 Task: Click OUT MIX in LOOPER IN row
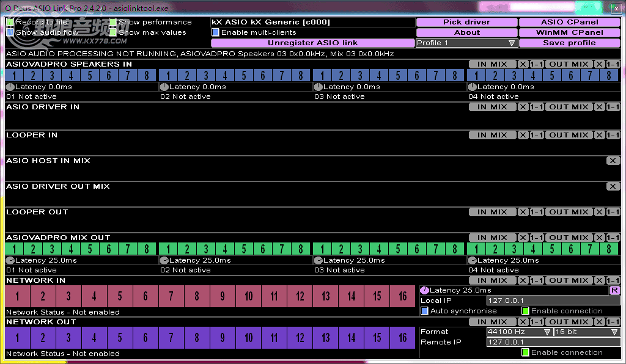(x=569, y=135)
